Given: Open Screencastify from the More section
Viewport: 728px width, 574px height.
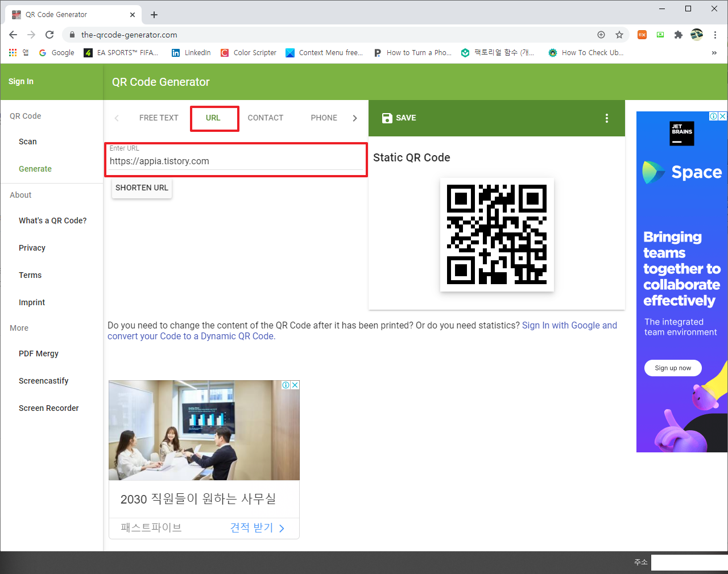Looking at the screenshot, I should click(x=44, y=381).
